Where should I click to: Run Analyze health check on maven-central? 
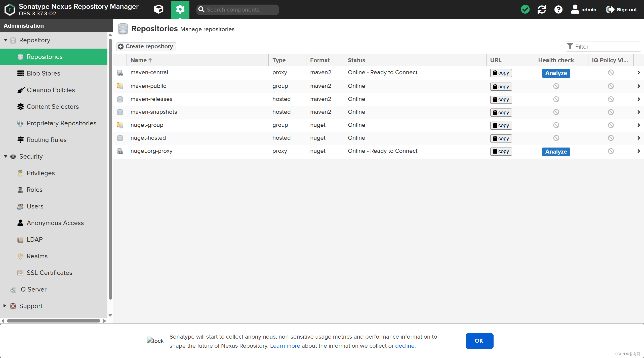coord(556,73)
